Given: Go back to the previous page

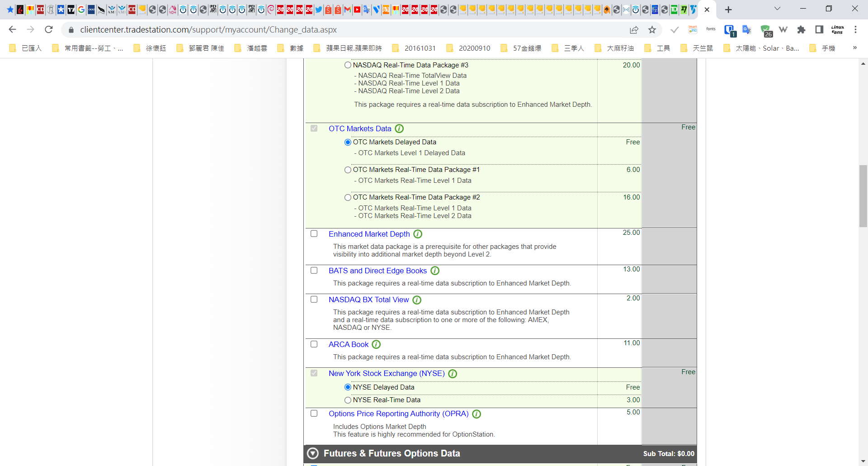Looking at the screenshot, I should [x=12, y=29].
